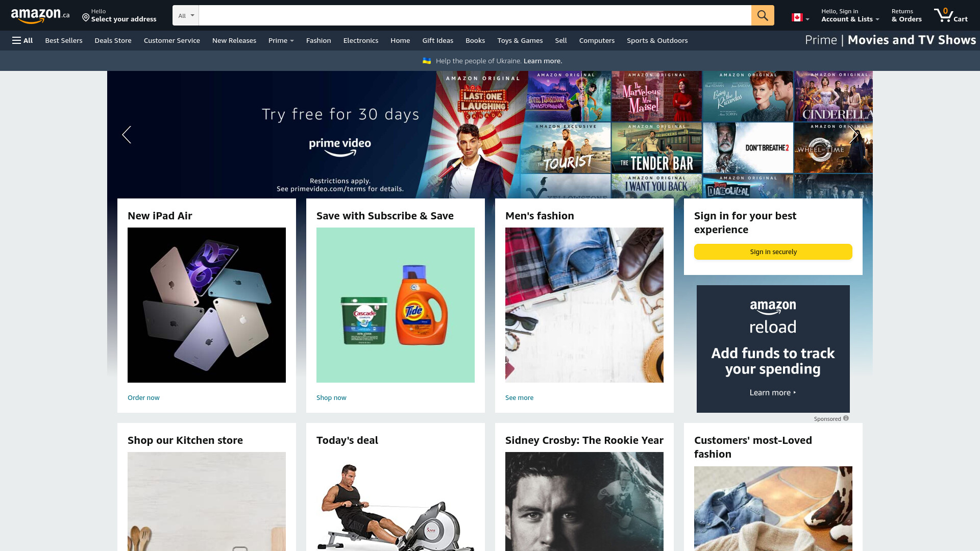Open Account & Lists dropdown
The height and width of the screenshot is (551, 980).
point(850,15)
